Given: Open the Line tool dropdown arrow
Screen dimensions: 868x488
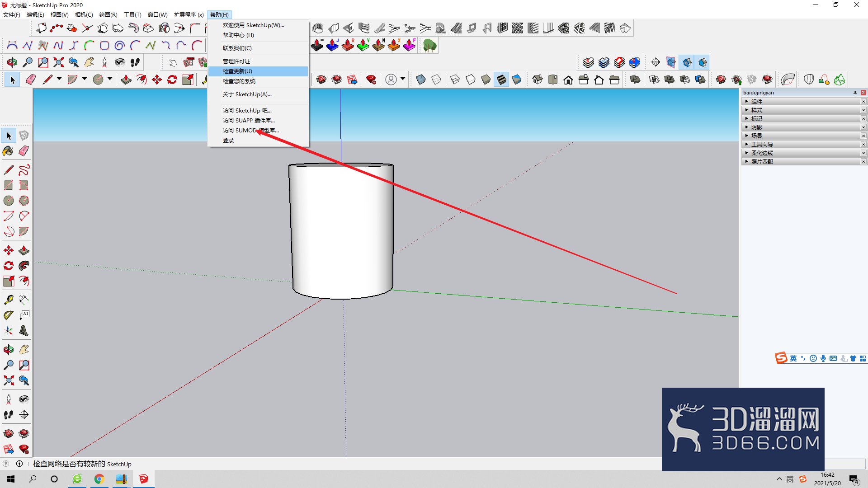Looking at the screenshot, I should tap(59, 79).
